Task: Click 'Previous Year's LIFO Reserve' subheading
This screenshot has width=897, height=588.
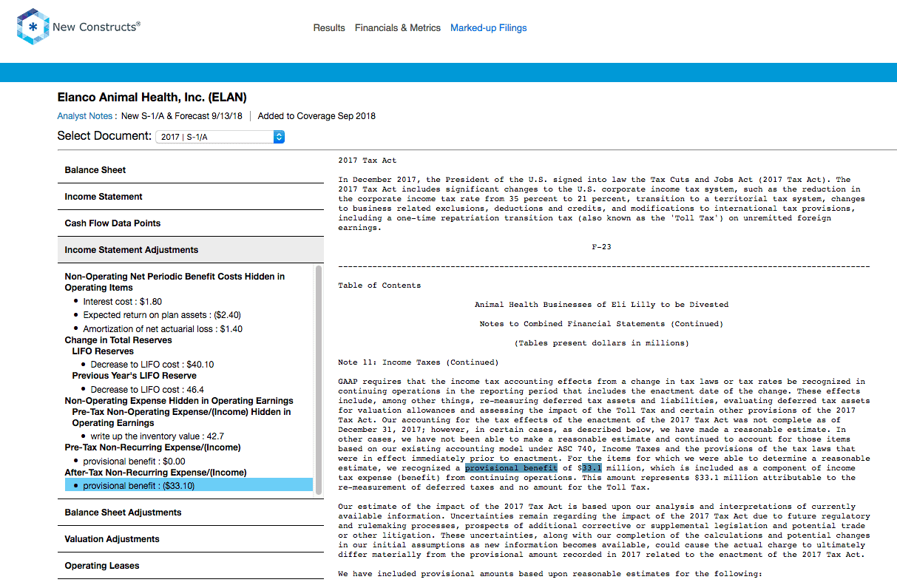Action: pos(134,376)
